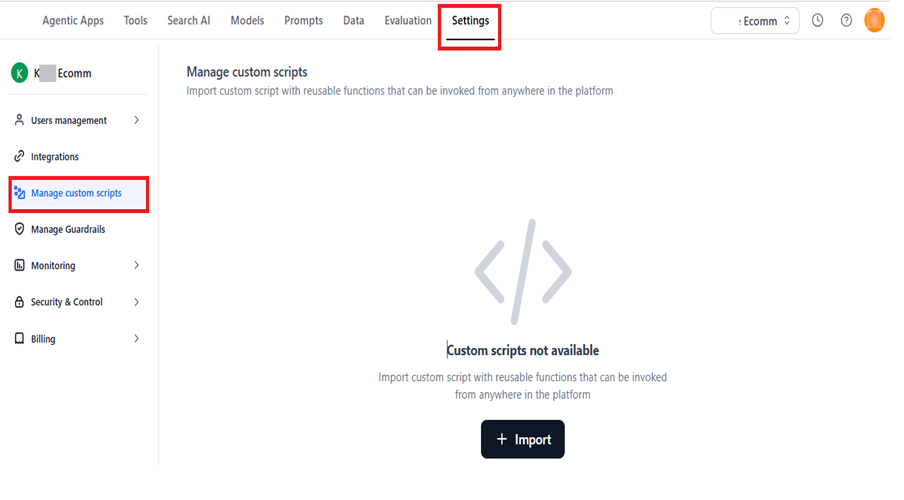
Task: Open the Ecomm workspace dropdown
Action: (x=755, y=21)
